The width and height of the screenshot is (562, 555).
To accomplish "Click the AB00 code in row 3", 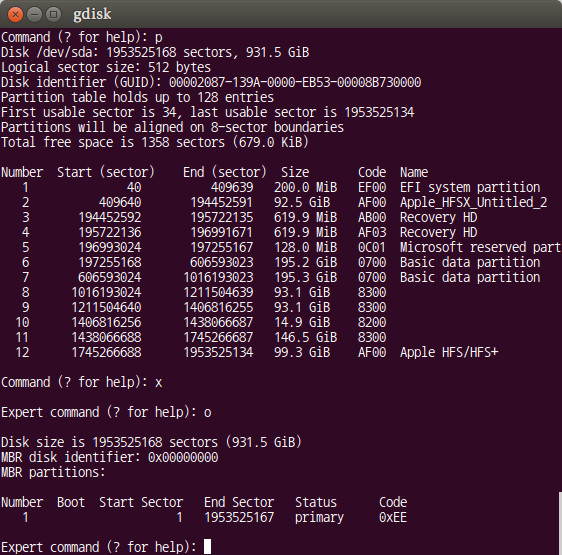I will pos(372,218).
